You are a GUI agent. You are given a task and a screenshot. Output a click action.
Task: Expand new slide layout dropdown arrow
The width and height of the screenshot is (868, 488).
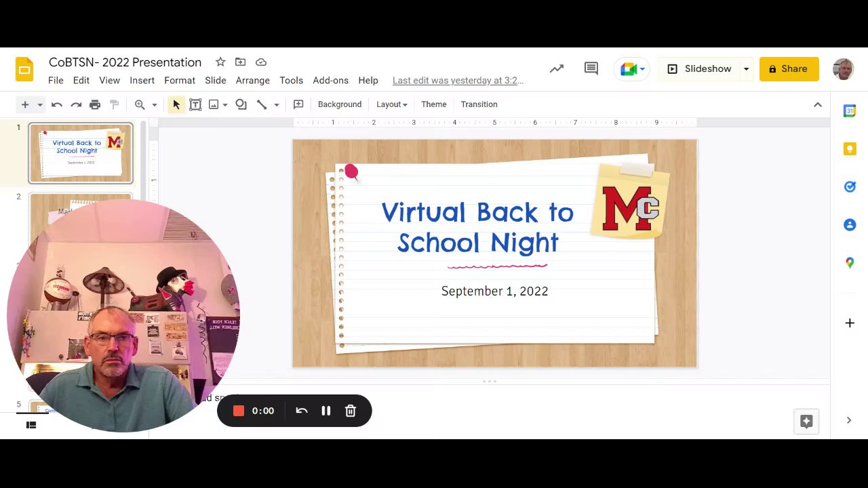[x=40, y=104]
